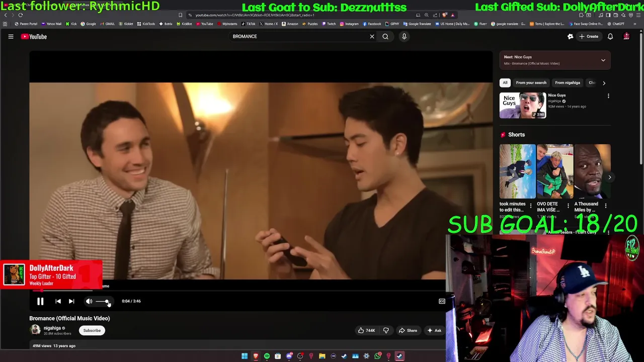Screen dimensions: 644x362
Task: Open Microsoft Store from the taskbar
Action: (x=278, y=356)
